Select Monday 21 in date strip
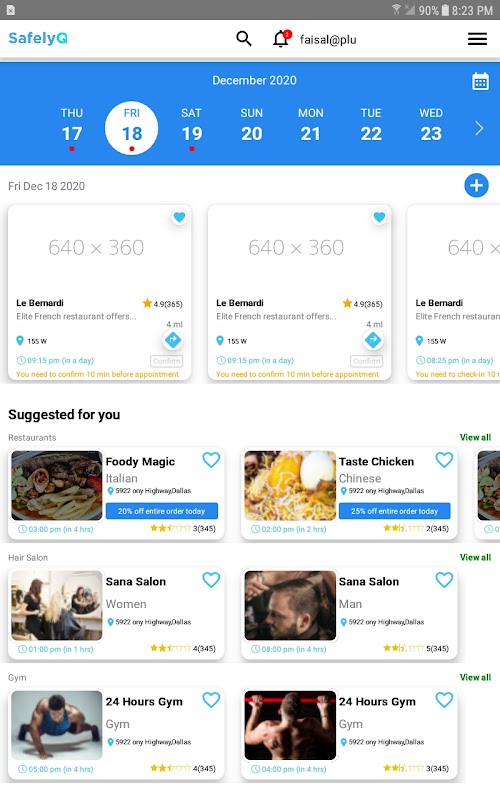This screenshot has height=800, width=500. [310, 125]
